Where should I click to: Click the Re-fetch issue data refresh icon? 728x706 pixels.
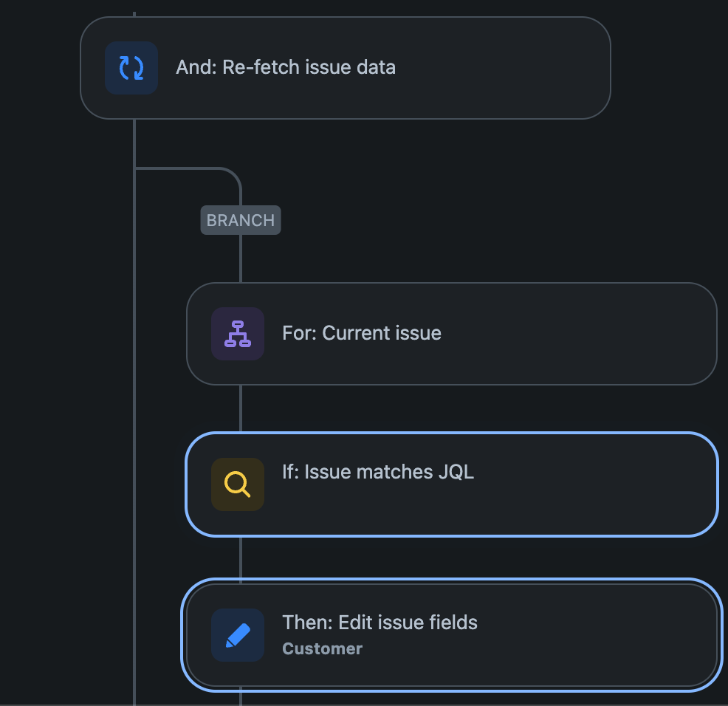coord(131,68)
